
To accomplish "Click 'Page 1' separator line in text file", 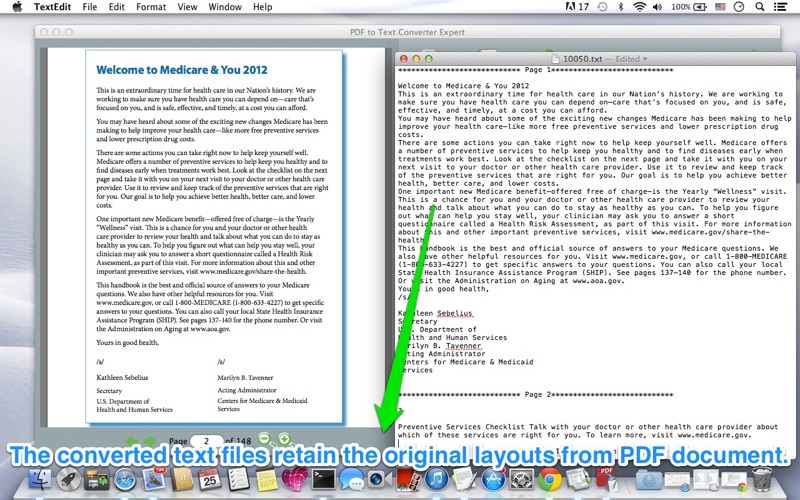I will pos(535,70).
